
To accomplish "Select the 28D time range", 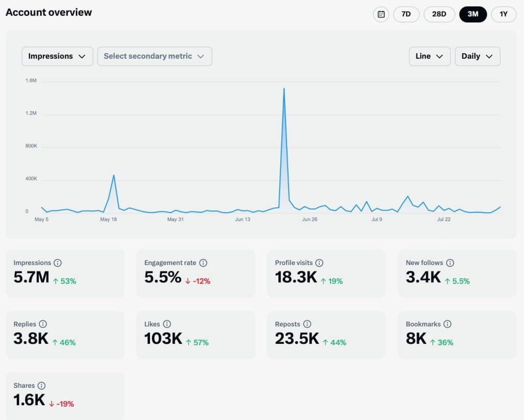I will tap(439, 14).
